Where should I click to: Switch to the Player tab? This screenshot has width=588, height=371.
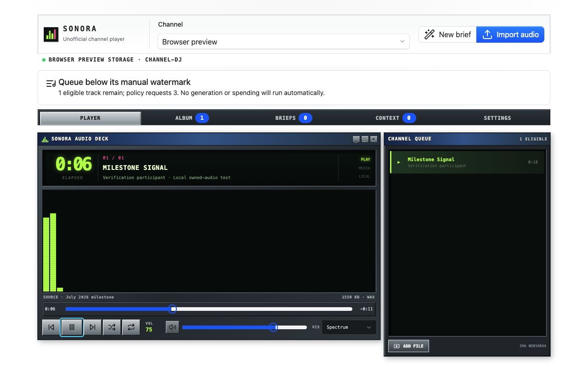[90, 118]
